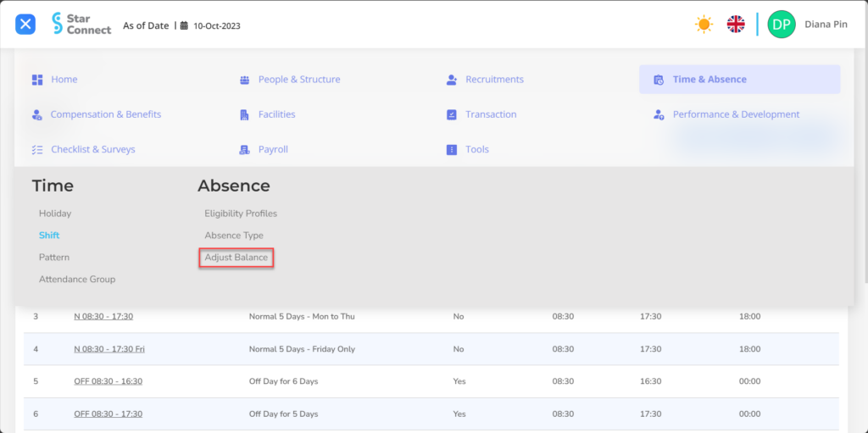868x433 pixels.
Task: Open shift N 08:30 - 17:30 Fri link
Action: point(109,349)
